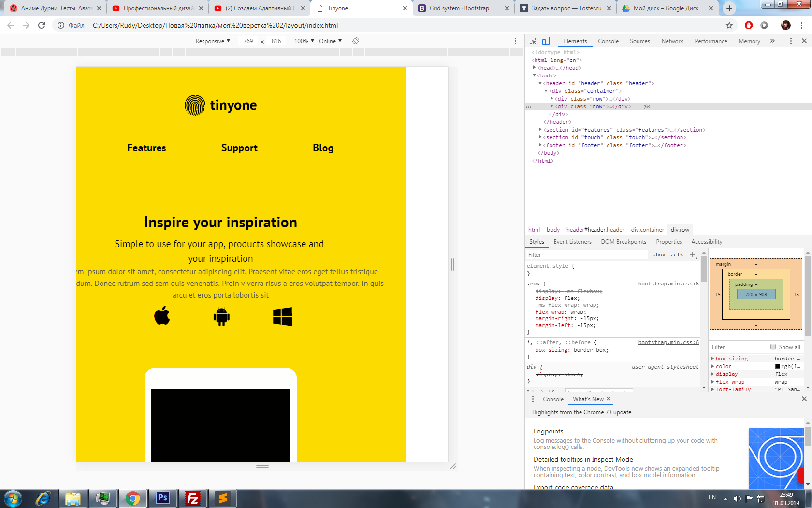
Task: Collapse the header element node
Action: 540,83
